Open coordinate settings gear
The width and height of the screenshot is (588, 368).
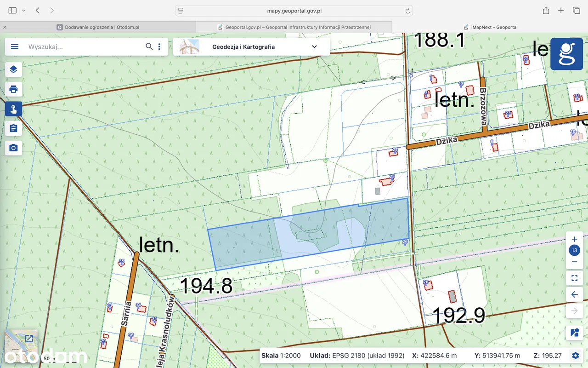575,355
